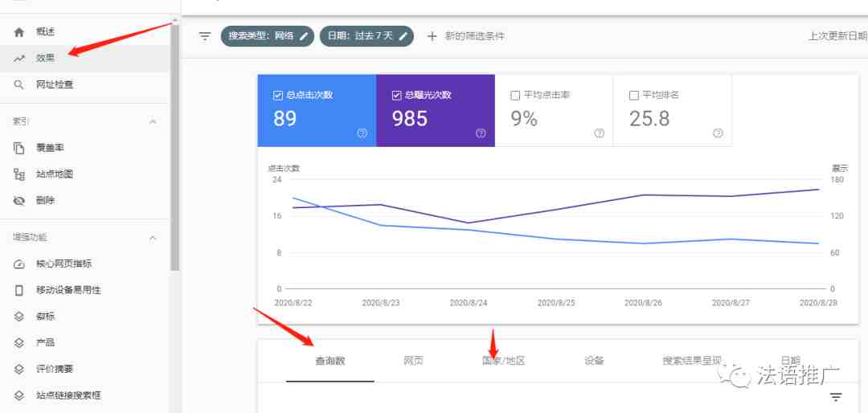Click the 25.8 average position value

coord(650,118)
